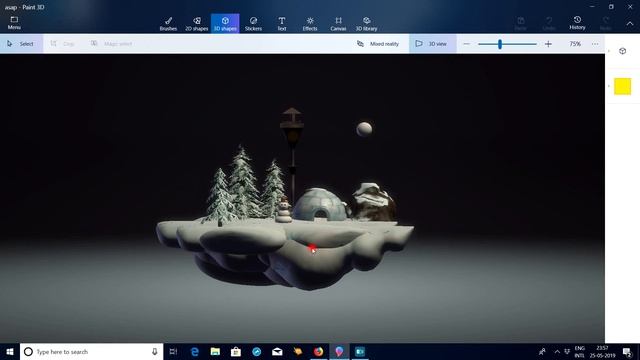Viewport: 640px width, 360px height.
Task: Open the Menu button
Action: coord(14,23)
